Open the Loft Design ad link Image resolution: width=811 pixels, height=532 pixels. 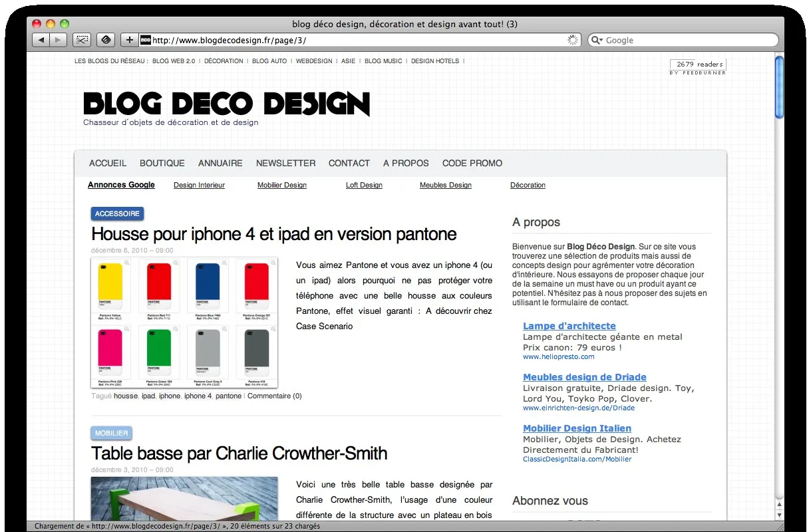coord(364,186)
